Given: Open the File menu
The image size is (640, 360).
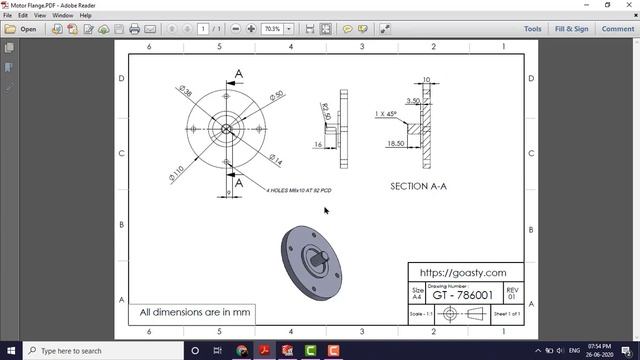Looking at the screenshot, I should tap(7, 16).
